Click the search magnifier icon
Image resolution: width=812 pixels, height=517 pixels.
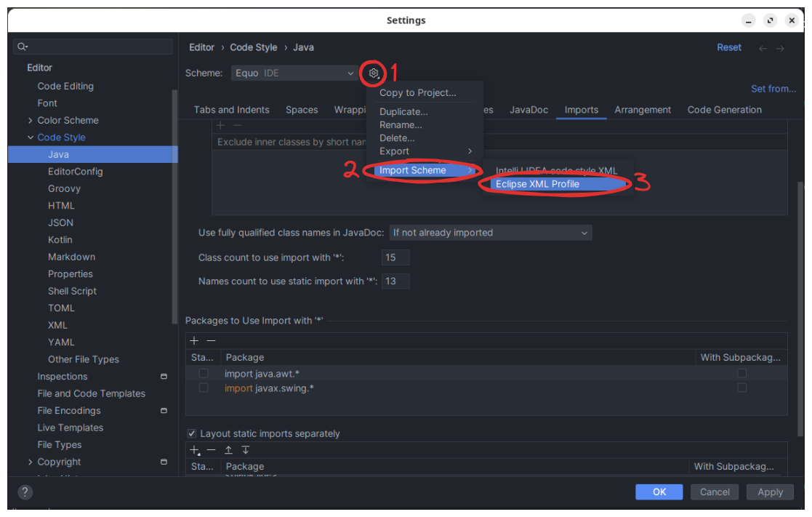pyautogui.click(x=23, y=47)
